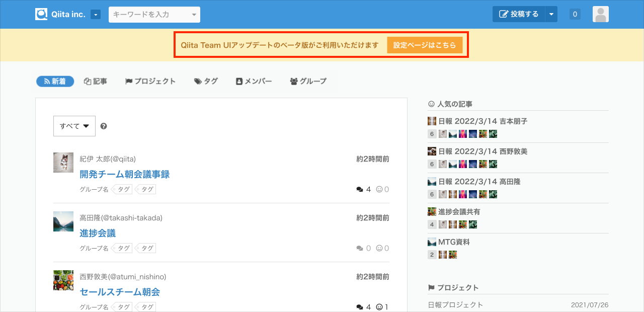Screen dimensions: 644x312
Task: Click comment icon on 進捗会議 row
Action: click(x=360, y=248)
